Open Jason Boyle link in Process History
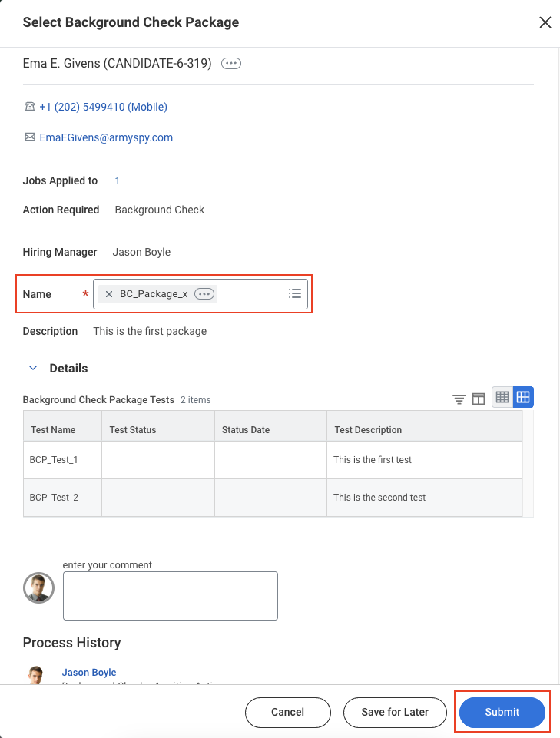This screenshot has width=560, height=738. pos(89,673)
